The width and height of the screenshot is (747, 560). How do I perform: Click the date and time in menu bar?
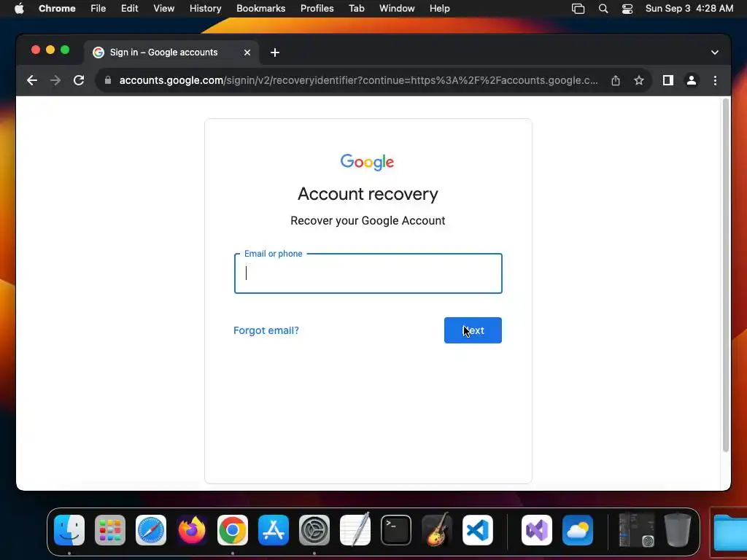click(689, 9)
